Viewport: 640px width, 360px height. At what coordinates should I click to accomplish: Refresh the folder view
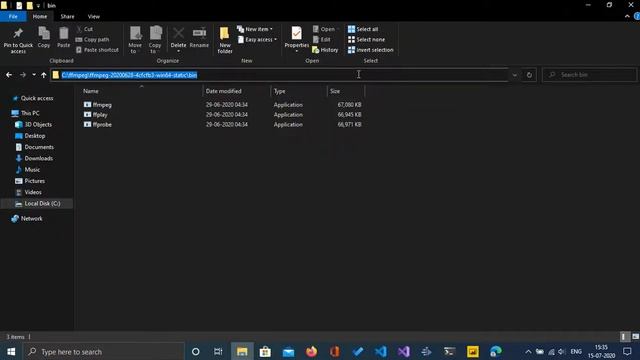[529, 75]
